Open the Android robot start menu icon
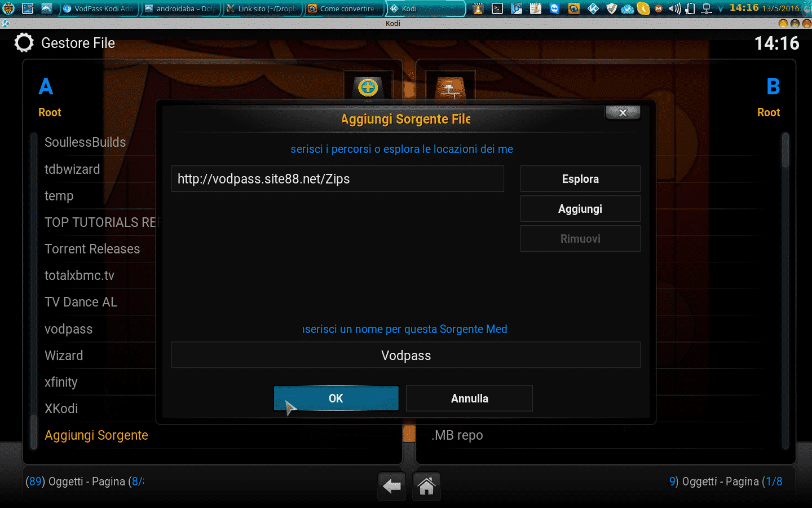Viewport: 812px width, 508px height. (x=8, y=8)
